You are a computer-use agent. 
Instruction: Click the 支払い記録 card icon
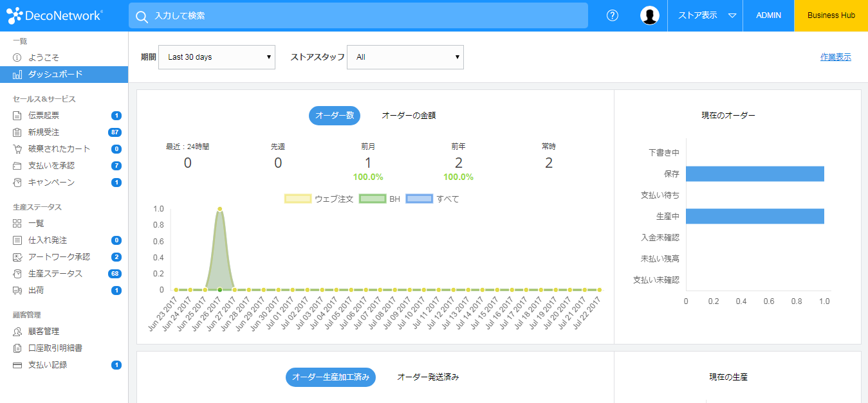click(x=17, y=365)
